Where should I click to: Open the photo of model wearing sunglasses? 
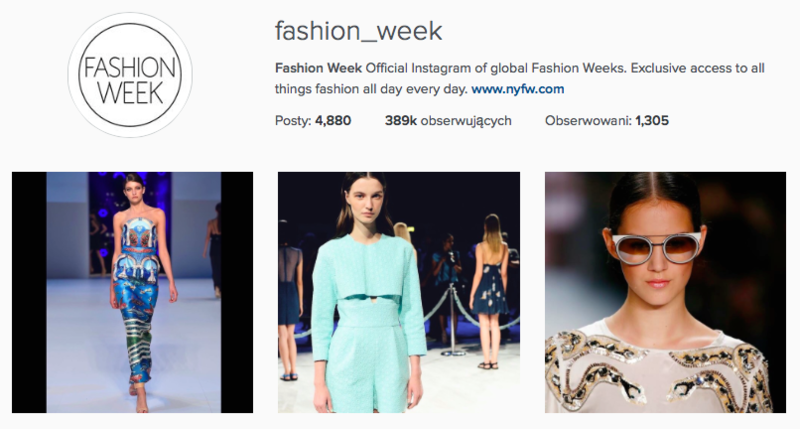665,292
